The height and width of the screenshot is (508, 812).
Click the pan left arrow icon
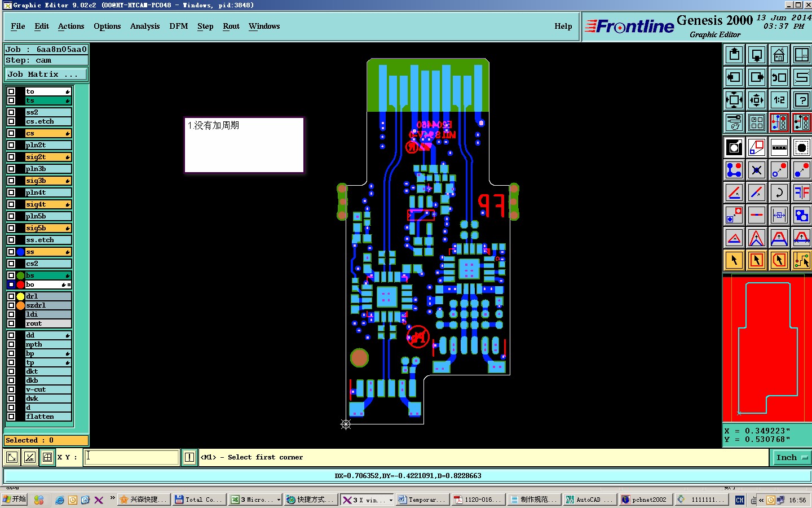[734, 77]
